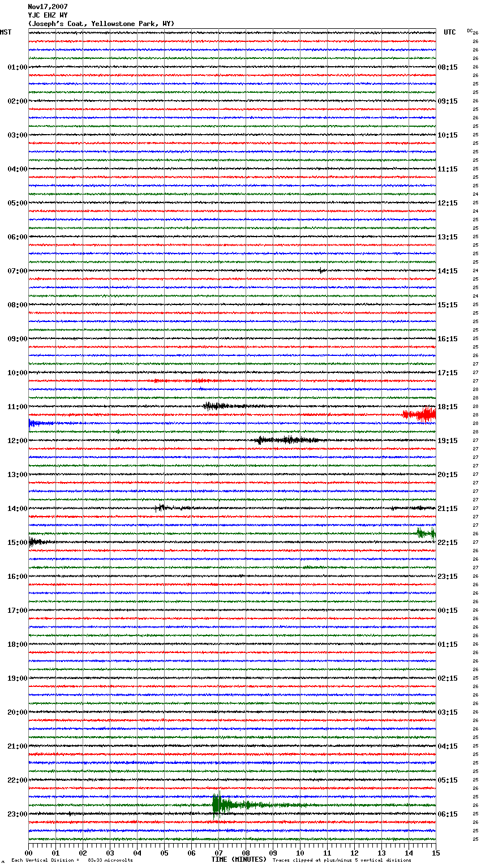Click the "02:15" UTC time label
This screenshot has height=868, width=481.
[448, 678]
